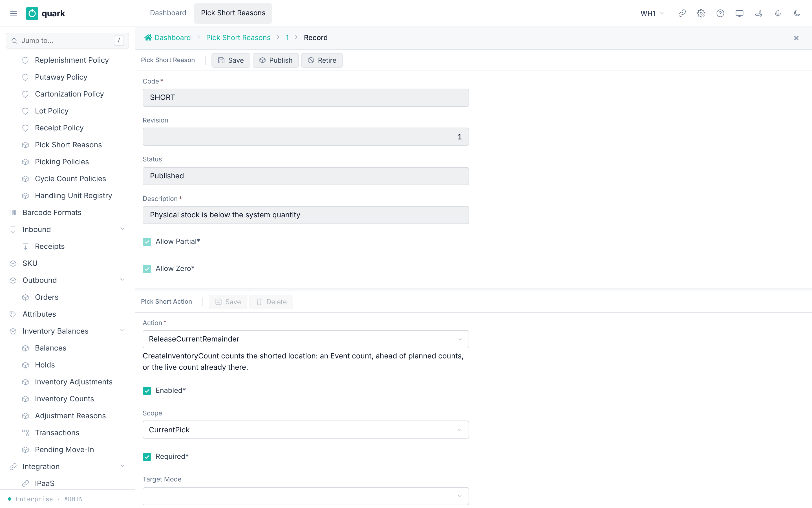Click the search magnifier in Jump to
The image size is (812, 508).
[14, 41]
